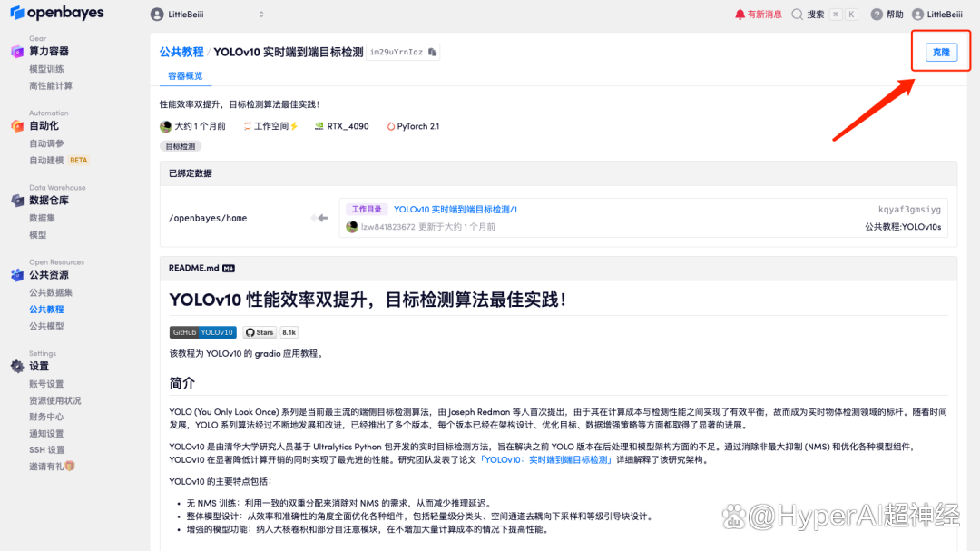Click the search magnifier icon
Image resolution: width=980 pixels, height=551 pixels.
click(x=797, y=15)
